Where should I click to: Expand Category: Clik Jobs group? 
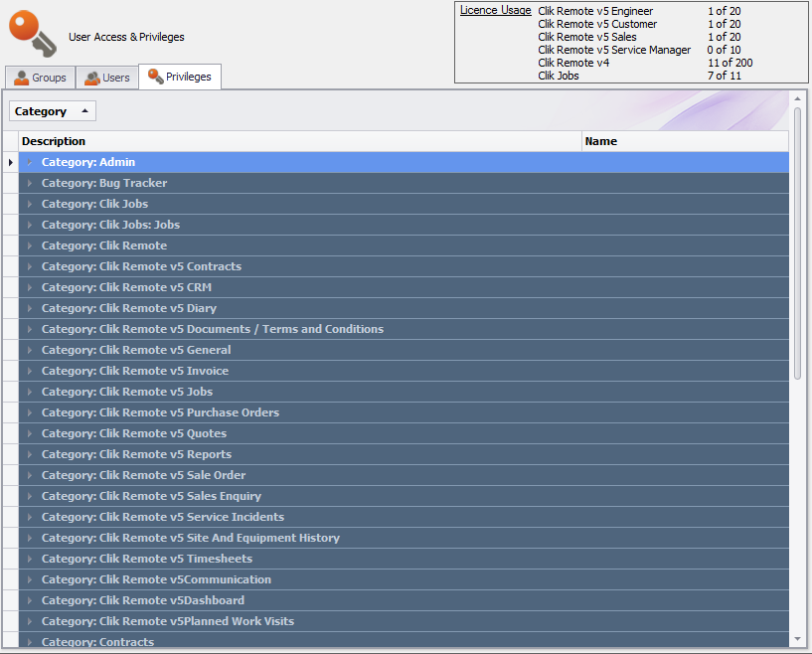(x=30, y=204)
